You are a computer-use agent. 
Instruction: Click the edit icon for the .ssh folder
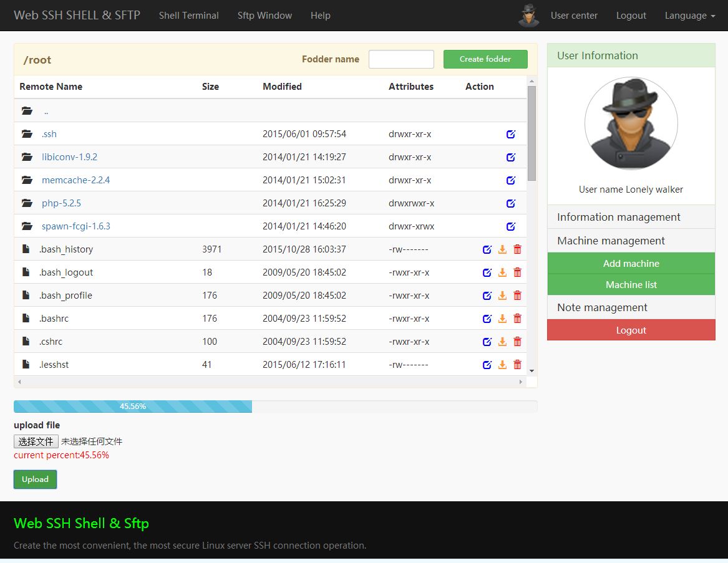coord(511,134)
